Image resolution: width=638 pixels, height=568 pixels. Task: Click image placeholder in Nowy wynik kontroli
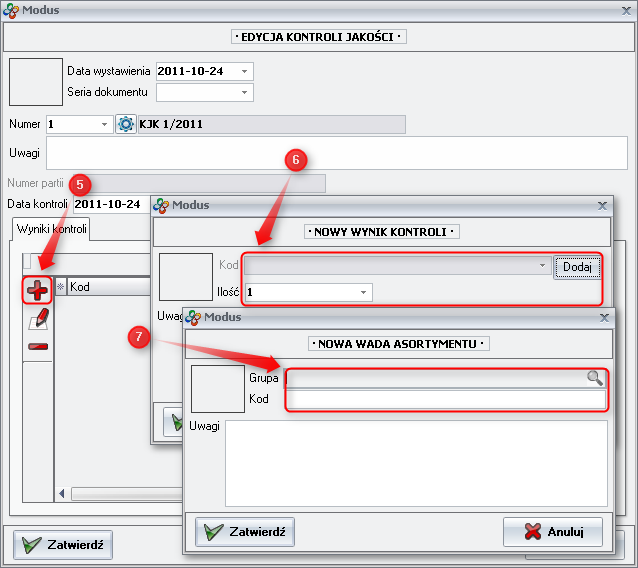[x=186, y=277]
